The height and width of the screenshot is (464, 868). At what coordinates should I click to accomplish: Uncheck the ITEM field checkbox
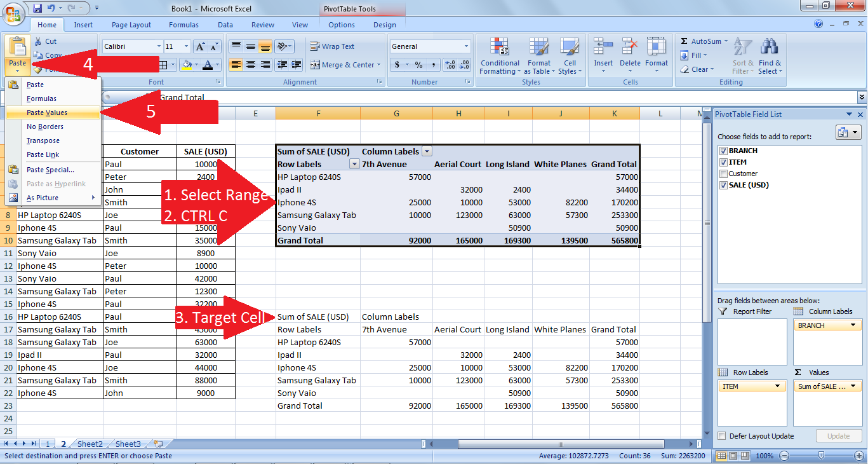tap(723, 162)
